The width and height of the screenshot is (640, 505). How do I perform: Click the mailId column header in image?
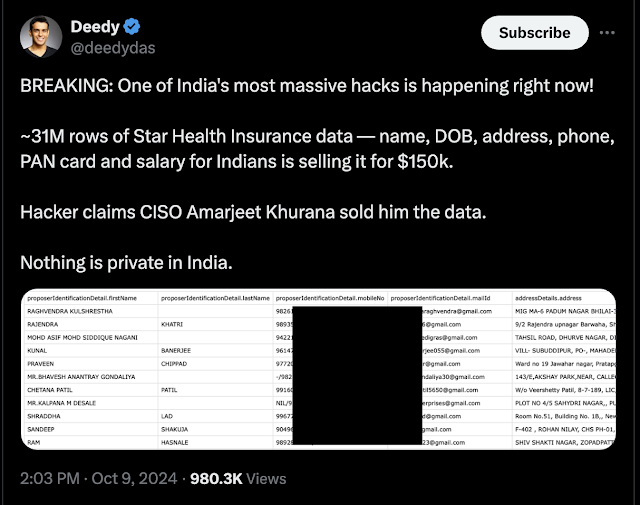[x=440, y=298]
